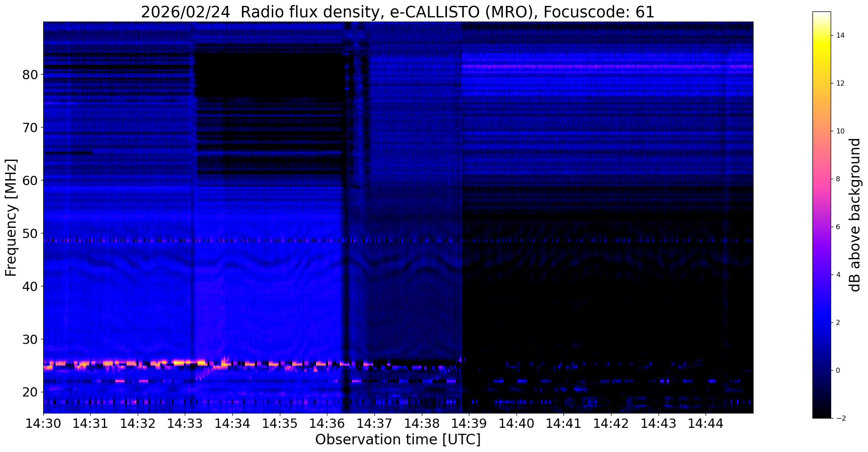This screenshot has height=452, width=868.
Task: Click the black band near 80 MHz at 14:35
Action: 269,74
